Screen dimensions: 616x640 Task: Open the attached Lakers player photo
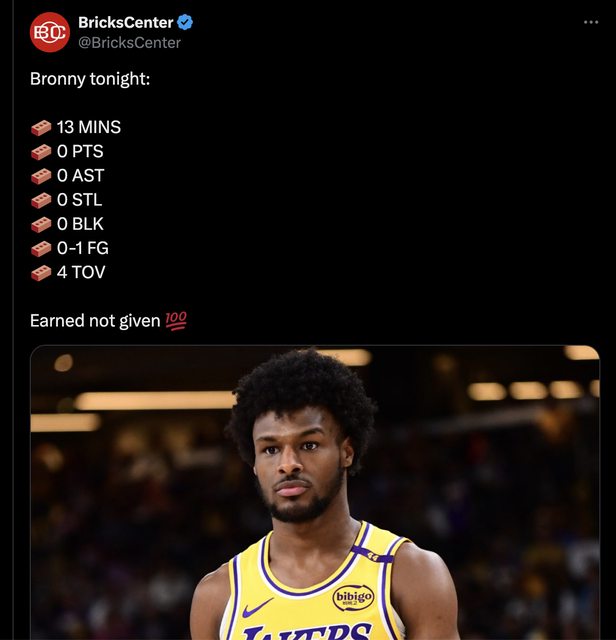(x=315, y=493)
